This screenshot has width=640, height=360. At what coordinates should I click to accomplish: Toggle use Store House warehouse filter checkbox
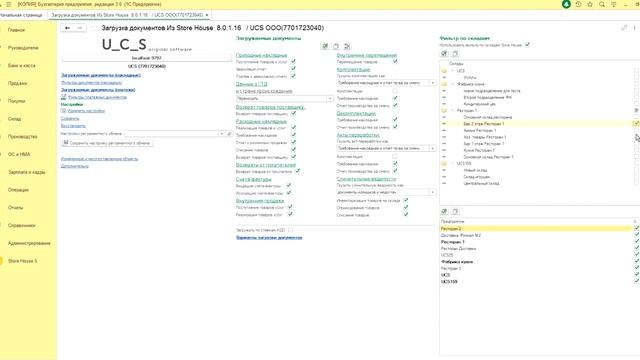[527, 44]
